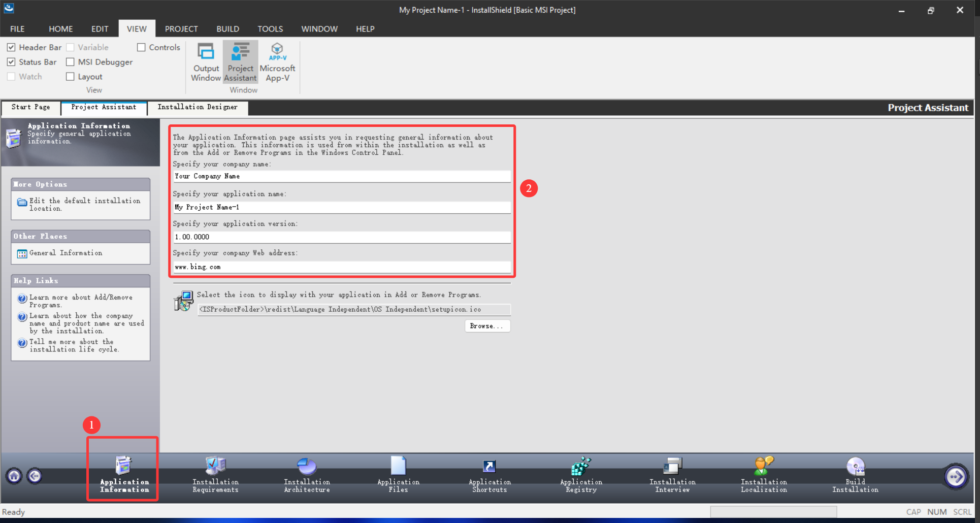Viewport: 980px width, 523px height.
Task: Switch to the Start Page tab
Action: [x=31, y=107]
